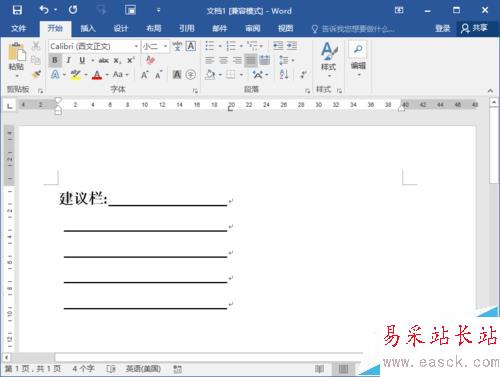This screenshot has width=500, height=377.
Task: Increase paragraph indent
Action: (292, 46)
